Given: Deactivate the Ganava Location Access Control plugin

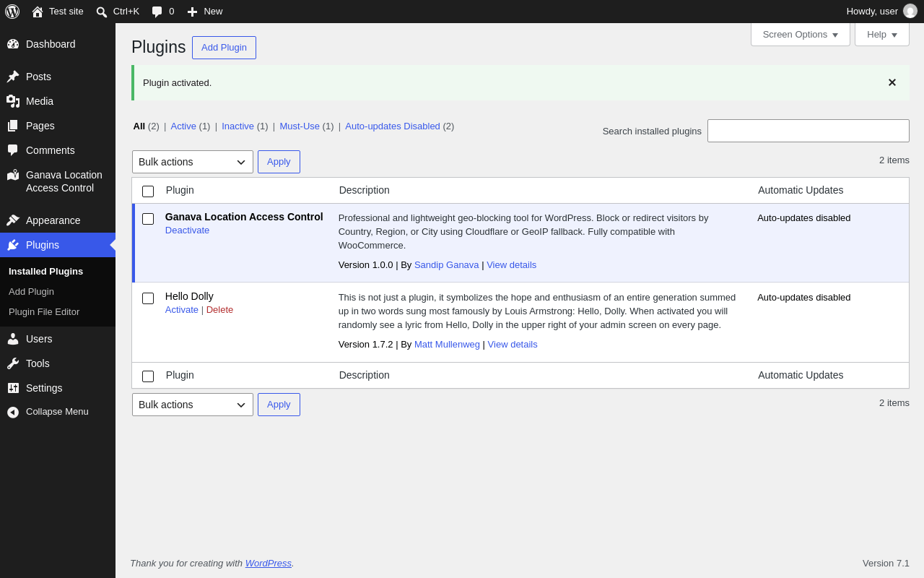Looking at the screenshot, I should tap(187, 230).
